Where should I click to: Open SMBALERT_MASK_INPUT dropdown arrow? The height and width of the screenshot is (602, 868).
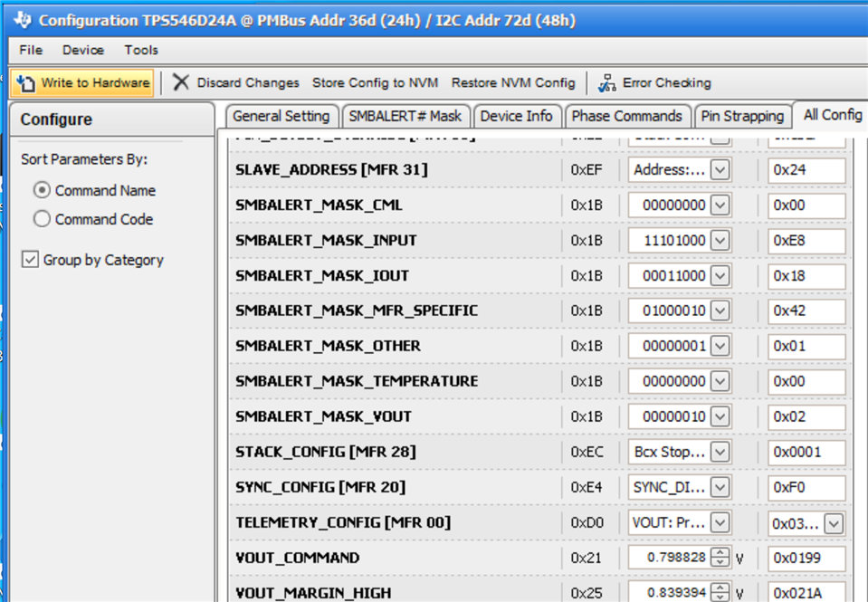click(720, 241)
